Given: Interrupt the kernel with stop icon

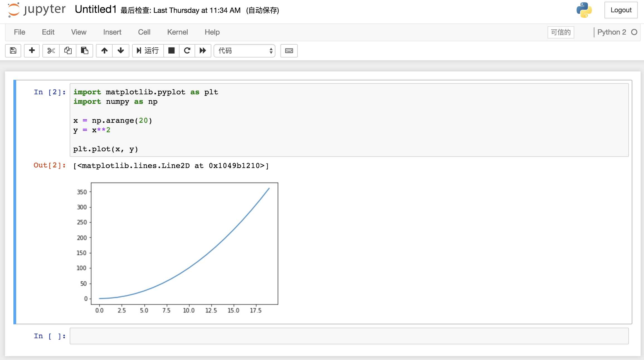Looking at the screenshot, I should tap(171, 51).
